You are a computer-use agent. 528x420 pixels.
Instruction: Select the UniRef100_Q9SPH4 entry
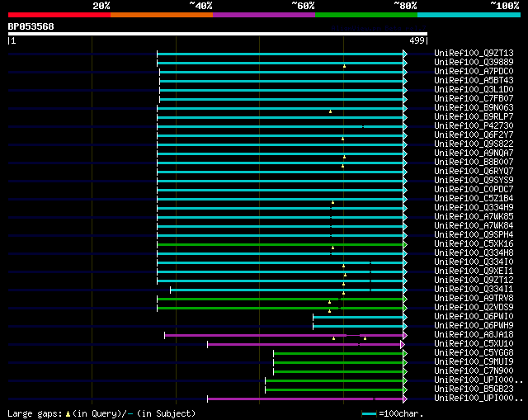pyautogui.click(x=474, y=235)
